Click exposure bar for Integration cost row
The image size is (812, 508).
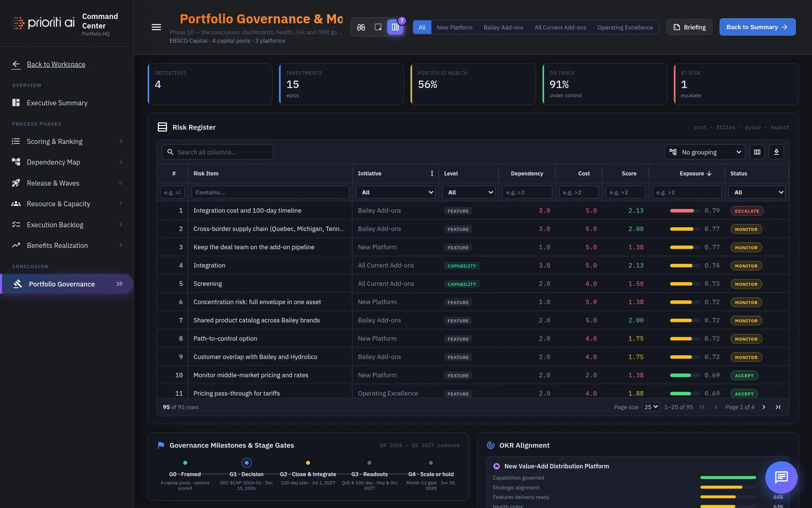coord(685,211)
